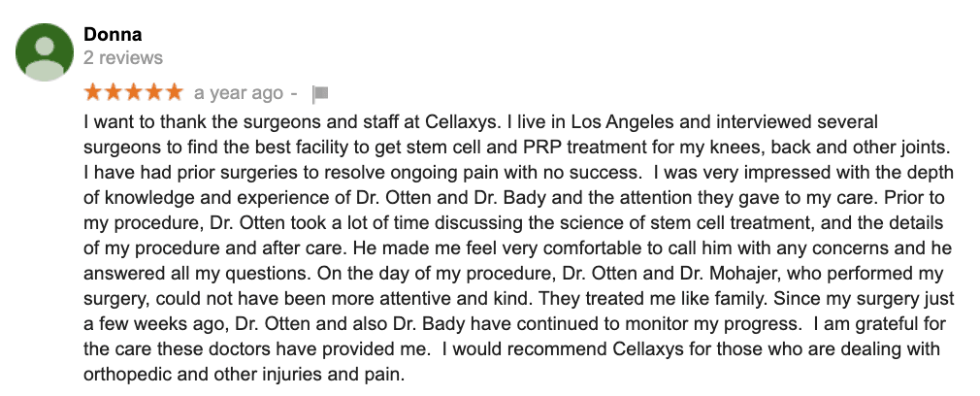Open Donna's profile avatar picture
Image resolution: width=980 pixels, height=396 pixels.
[x=45, y=52]
